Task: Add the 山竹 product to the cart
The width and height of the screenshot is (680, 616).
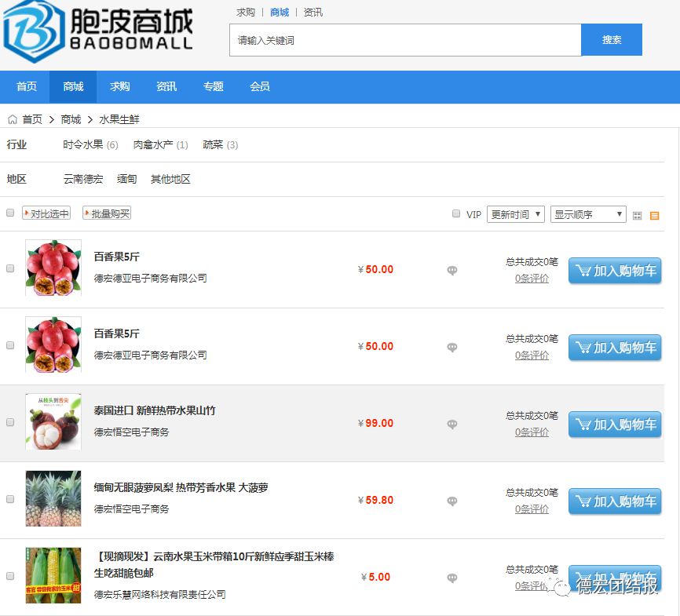Action: [x=616, y=424]
